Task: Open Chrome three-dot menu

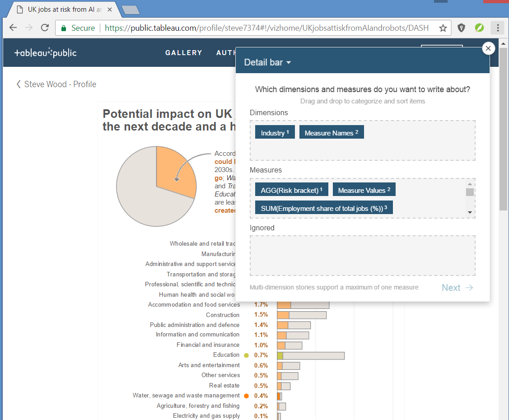Action: pyautogui.click(x=497, y=28)
